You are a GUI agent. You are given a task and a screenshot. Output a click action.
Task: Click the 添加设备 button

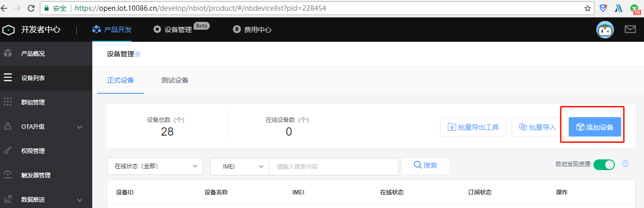click(594, 127)
